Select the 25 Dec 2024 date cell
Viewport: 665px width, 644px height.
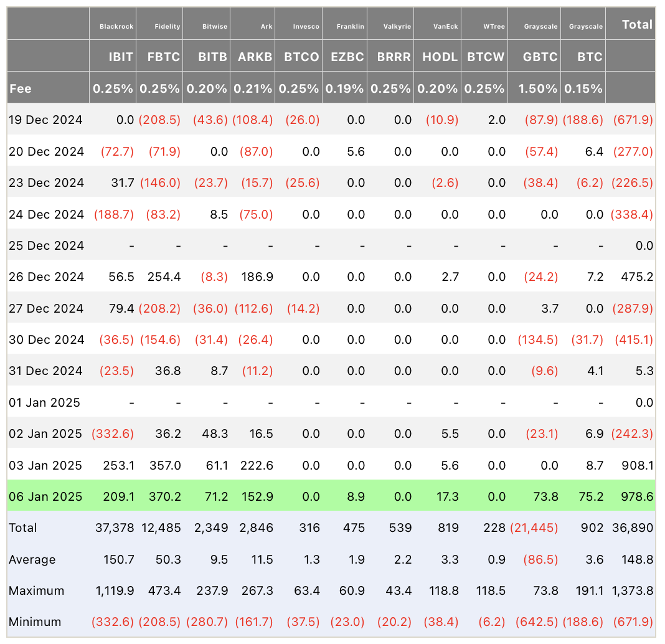[x=46, y=245]
